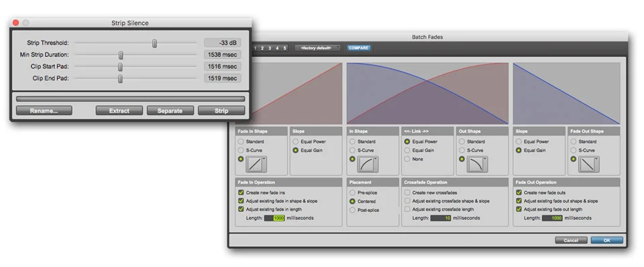The height and width of the screenshot is (267, 644).
Task: Click the COMPARE button in Batch Fades
Action: tap(358, 48)
